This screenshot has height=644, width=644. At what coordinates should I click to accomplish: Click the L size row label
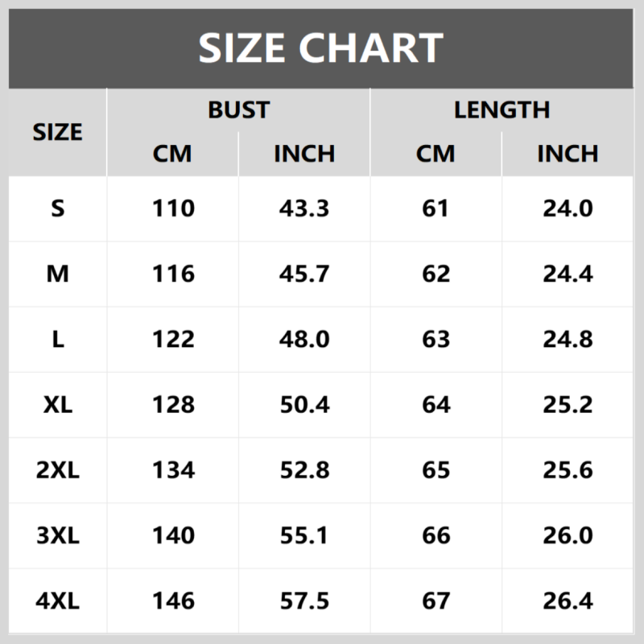58,339
